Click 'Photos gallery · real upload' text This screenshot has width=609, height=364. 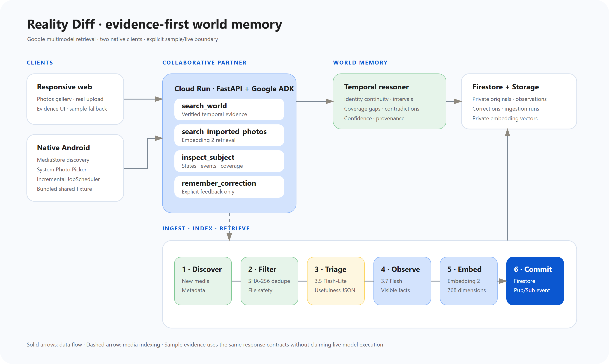[70, 99]
